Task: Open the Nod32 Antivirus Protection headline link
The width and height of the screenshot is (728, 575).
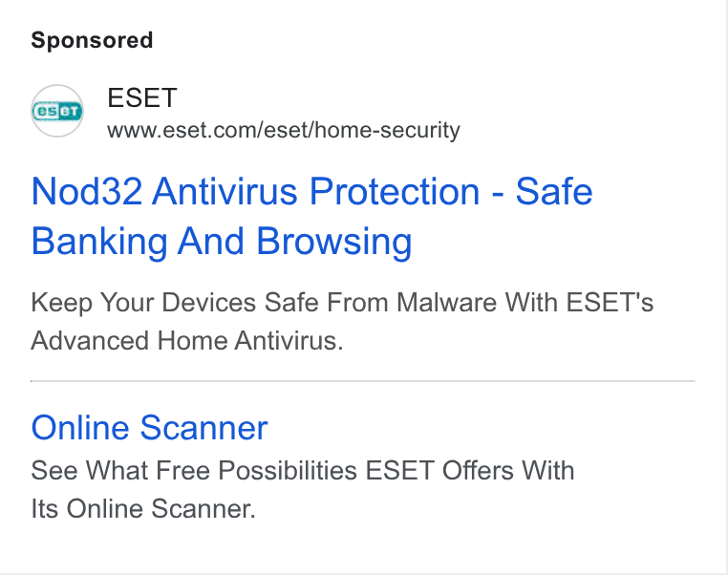Action: (311, 216)
